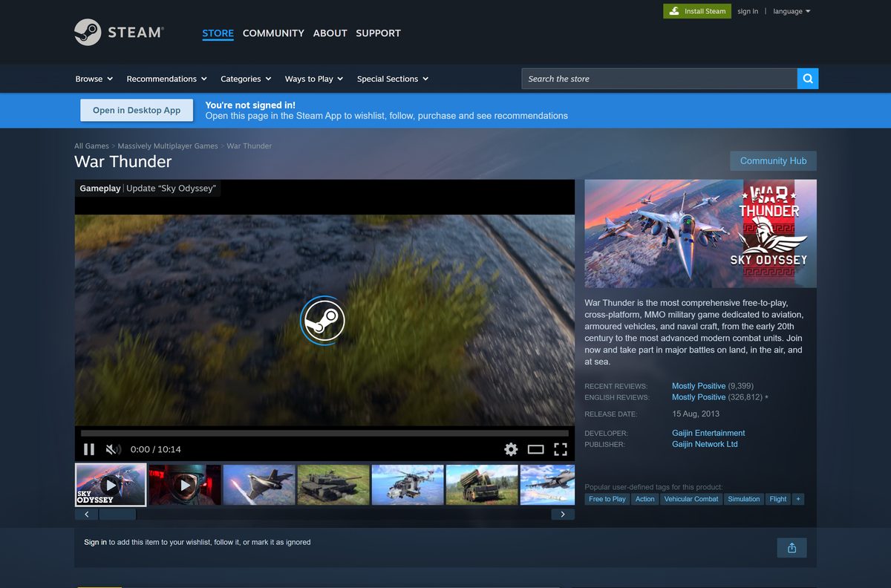This screenshot has width=891, height=588.
Task: Click the Action tag
Action: (645, 499)
